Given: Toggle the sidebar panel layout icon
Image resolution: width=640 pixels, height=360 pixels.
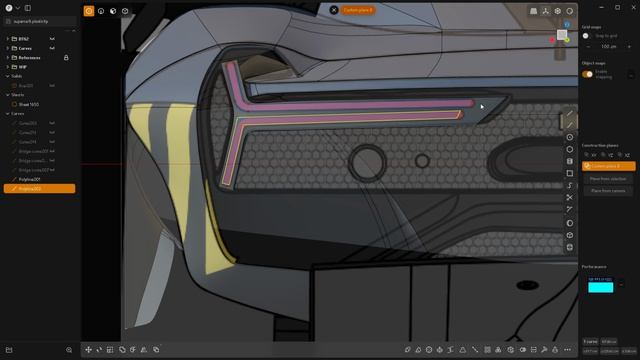Looking at the screenshot, I should click(28, 8).
